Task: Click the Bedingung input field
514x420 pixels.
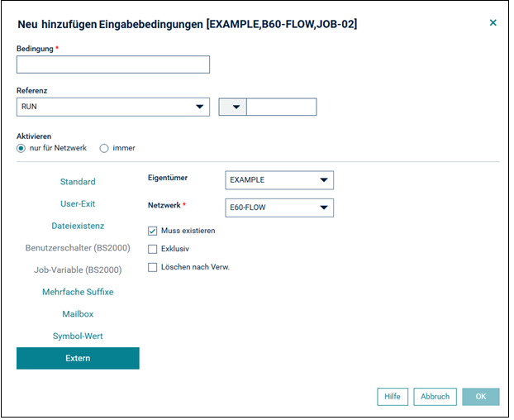Action: pos(113,64)
